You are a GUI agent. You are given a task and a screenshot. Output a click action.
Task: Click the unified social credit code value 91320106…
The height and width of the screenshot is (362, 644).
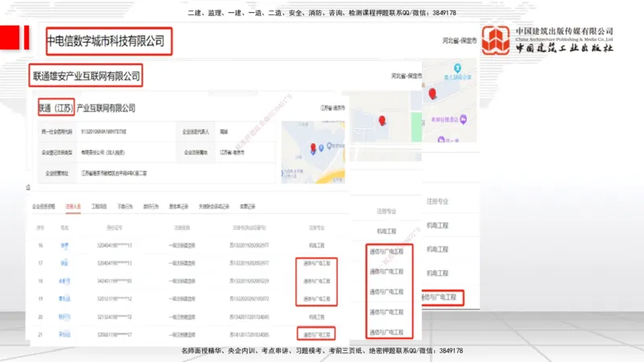point(104,132)
